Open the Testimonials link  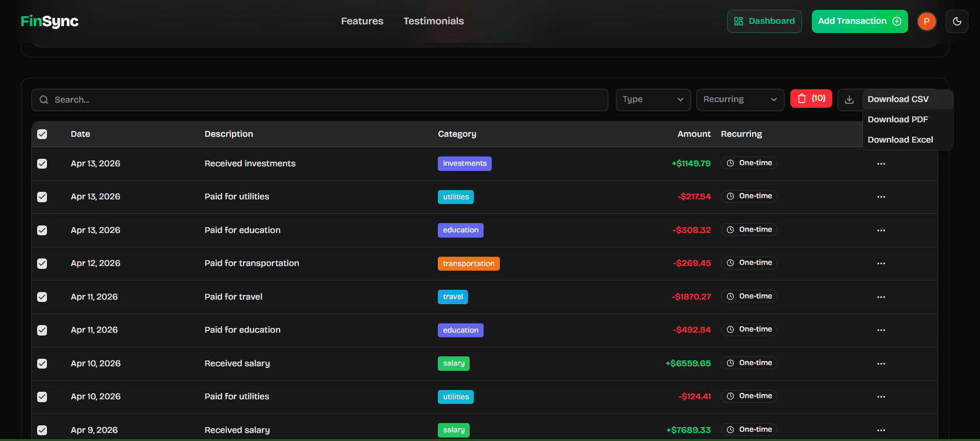433,21
